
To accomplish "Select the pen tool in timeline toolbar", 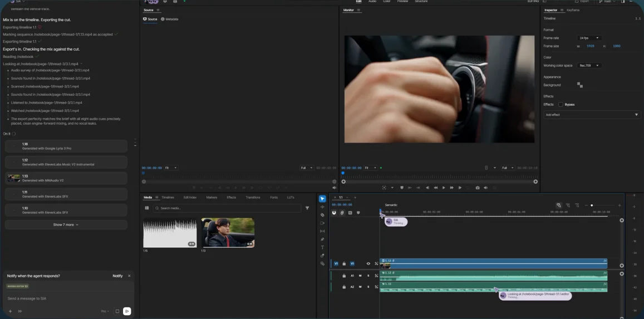I will tap(322, 239).
